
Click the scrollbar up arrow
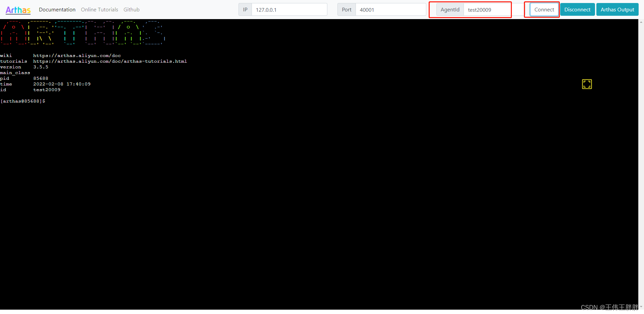click(x=641, y=22)
